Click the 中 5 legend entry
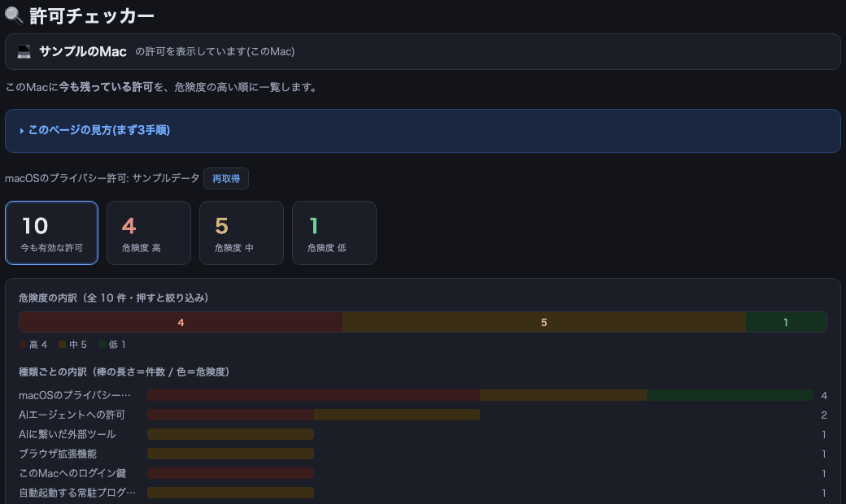The image size is (846, 504). pos(73,345)
